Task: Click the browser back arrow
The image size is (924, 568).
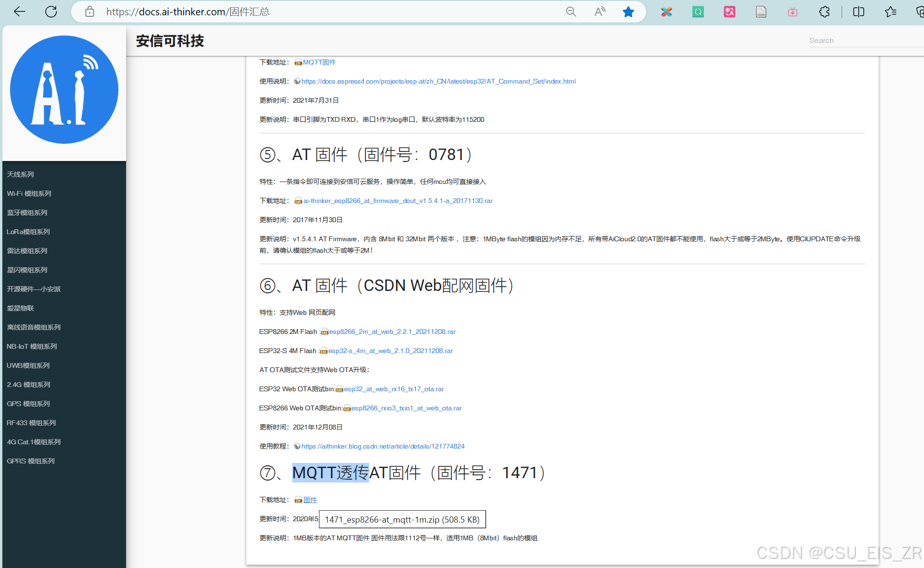Action: point(20,11)
